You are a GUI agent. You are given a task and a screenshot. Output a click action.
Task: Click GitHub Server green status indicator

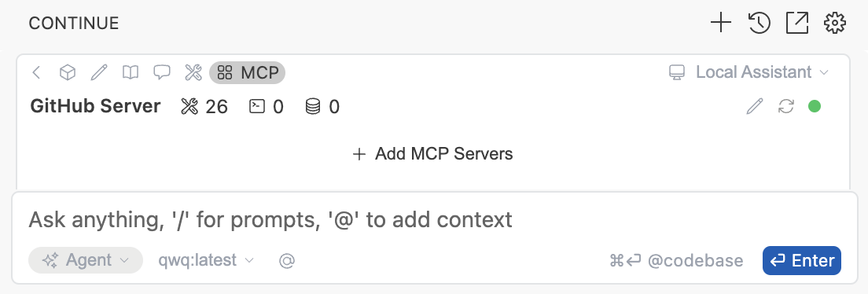(x=815, y=106)
